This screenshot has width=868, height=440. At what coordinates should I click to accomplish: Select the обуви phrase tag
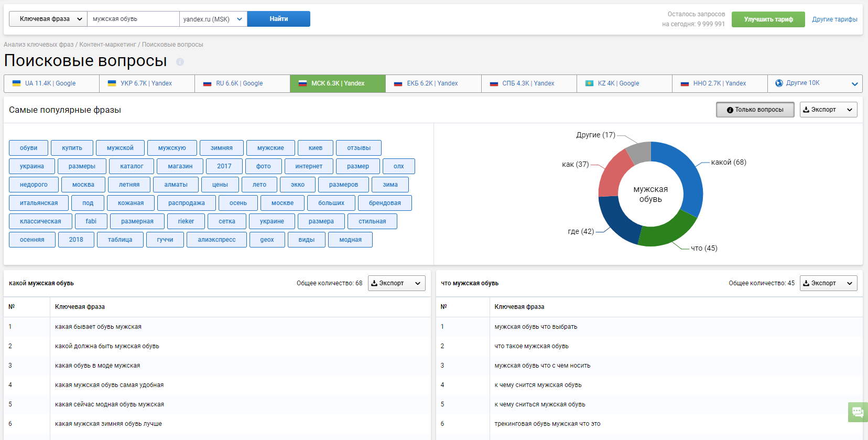28,148
